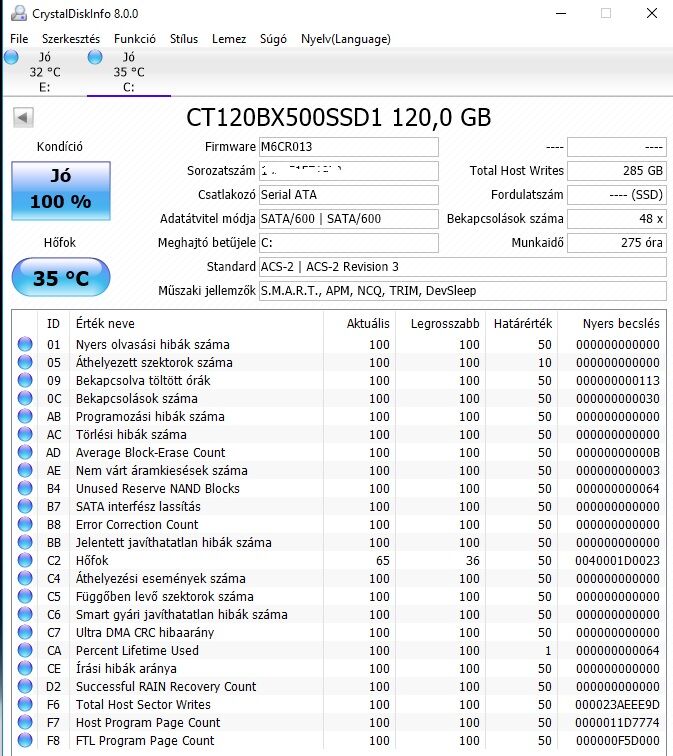Switch to the E: drive tab showing 32 °C
The width and height of the screenshot is (673, 756).
[x=44, y=72]
